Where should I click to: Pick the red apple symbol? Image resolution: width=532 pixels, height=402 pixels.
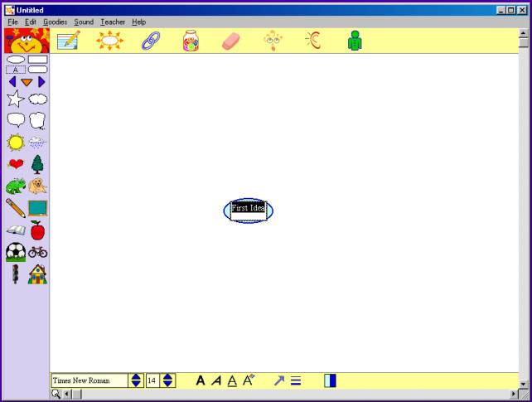coord(37,230)
